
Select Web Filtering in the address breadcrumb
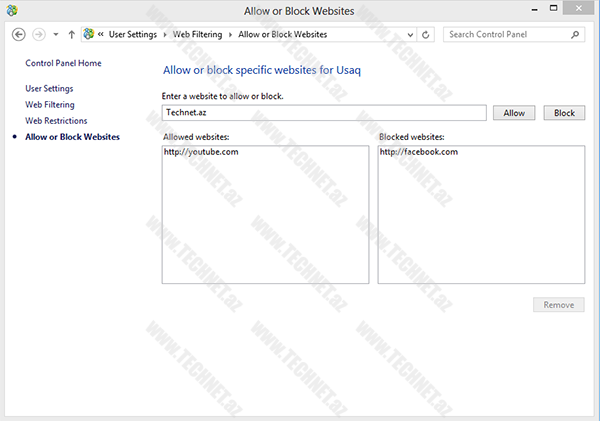tap(196, 34)
